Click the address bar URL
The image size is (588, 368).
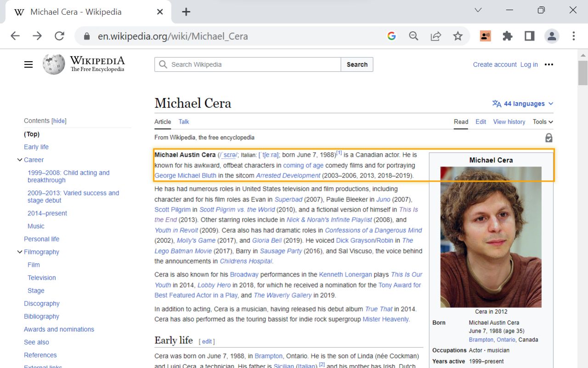click(173, 36)
